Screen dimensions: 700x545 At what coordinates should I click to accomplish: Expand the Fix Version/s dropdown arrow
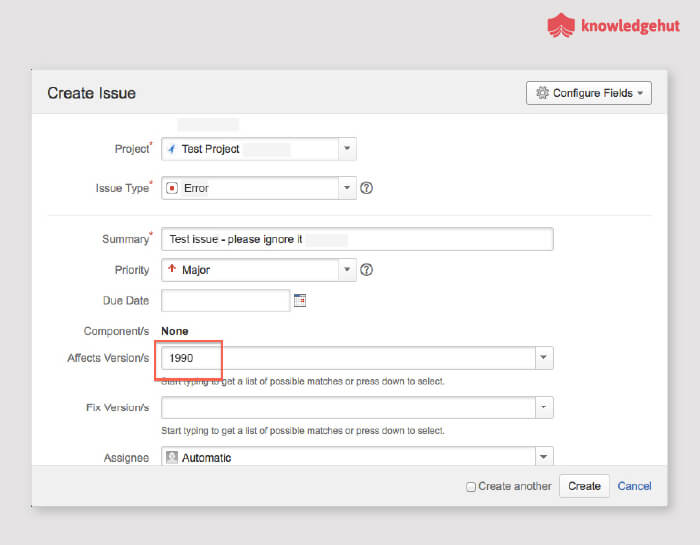pos(544,407)
